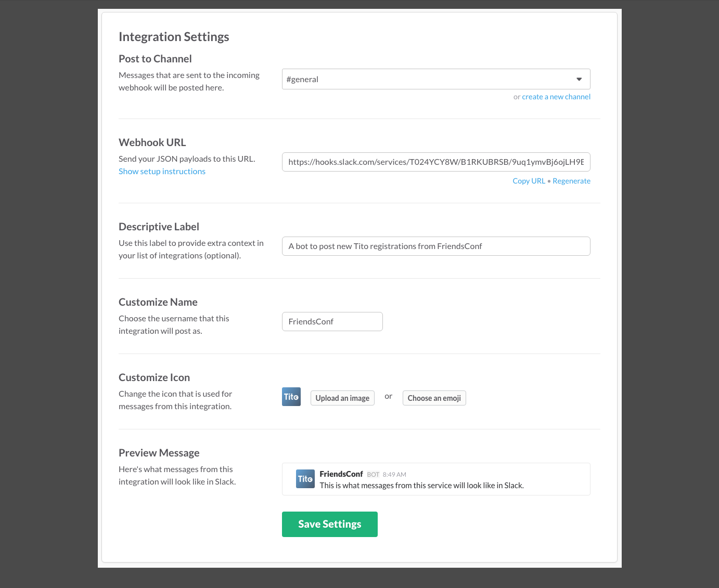Screen dimensions: 719x588
Task: Click the Customize Icon section heading
Action: (x=154, y=377)
